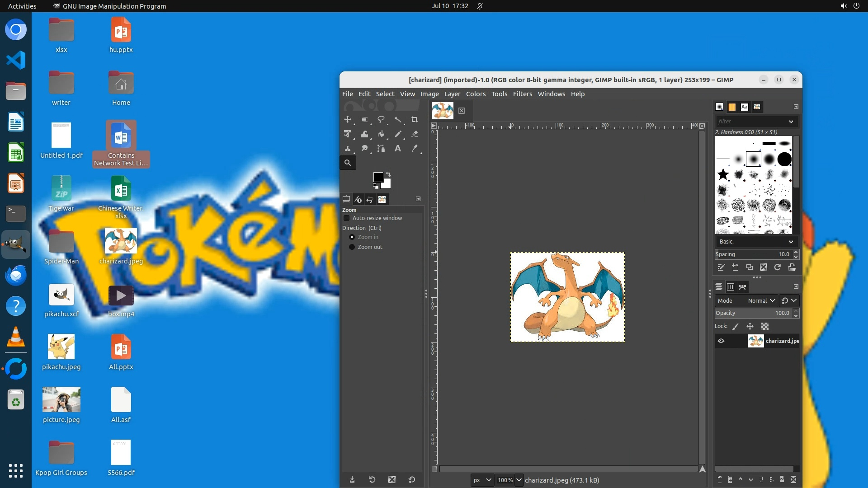
Task: Select the Bucket Fill tool
Action: (x=381, y=134)
